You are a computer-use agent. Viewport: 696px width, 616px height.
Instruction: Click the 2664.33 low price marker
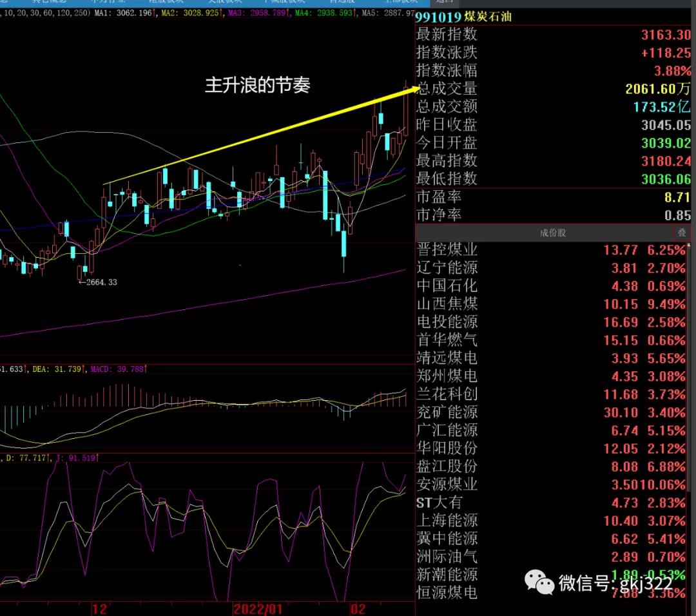[98, 282]
